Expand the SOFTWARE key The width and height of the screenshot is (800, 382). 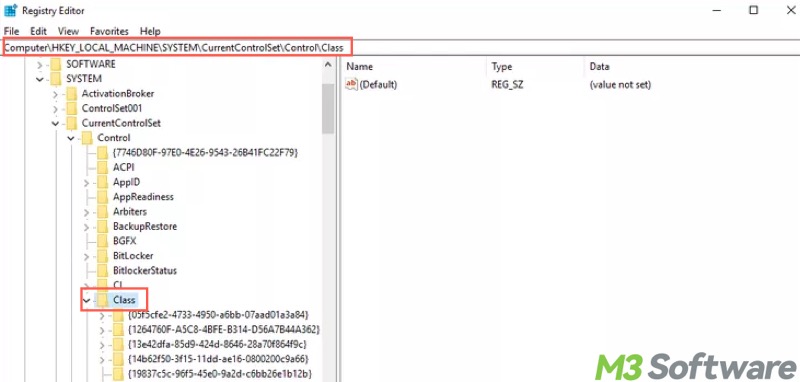(40, 64)
